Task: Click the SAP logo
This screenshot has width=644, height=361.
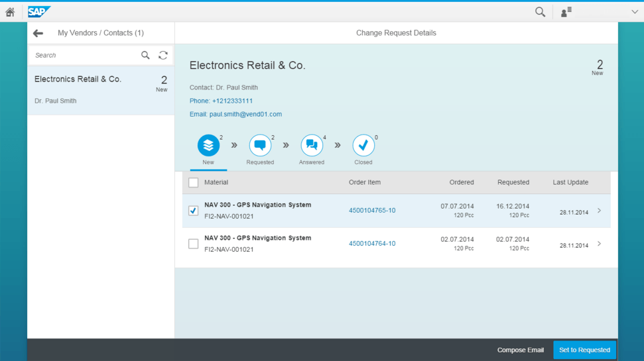Action: [39, 12]
